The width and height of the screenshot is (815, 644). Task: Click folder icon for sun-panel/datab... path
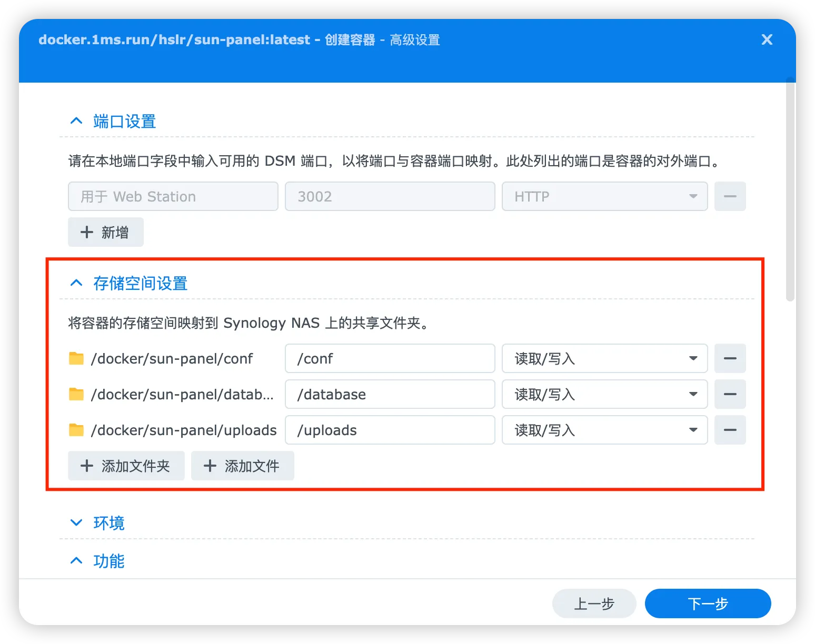tap(76, 394)
